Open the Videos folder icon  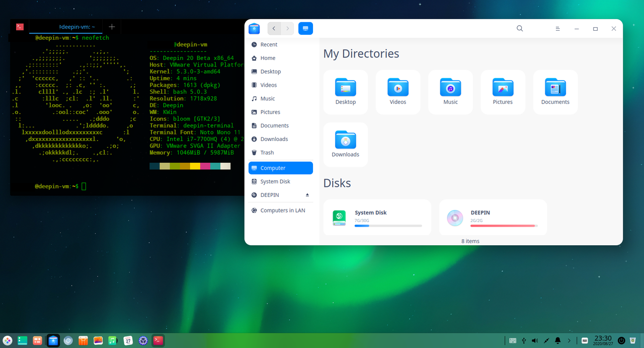(x=398, y=92)
